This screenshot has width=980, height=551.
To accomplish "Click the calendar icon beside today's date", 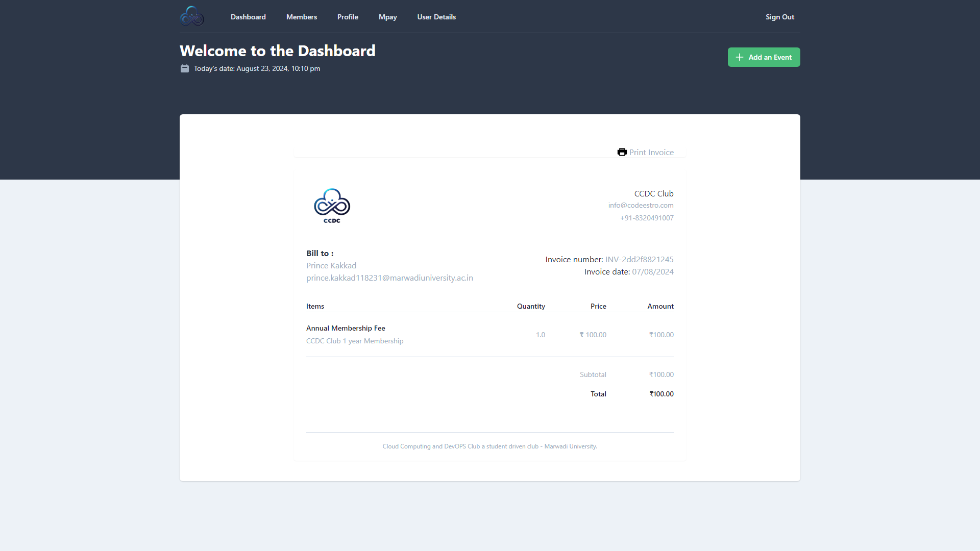I will [185, 68].
